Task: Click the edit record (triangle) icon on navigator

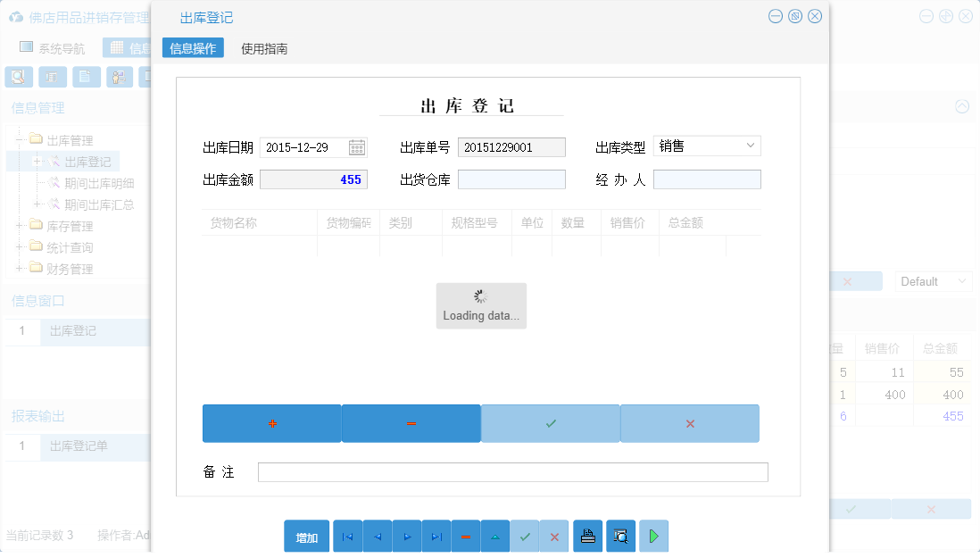Action: click(494, 536)
